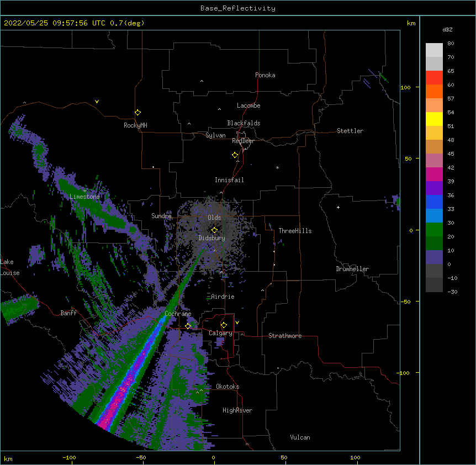
Task: Click the ThreeHills label
Action: pos(295,231)
